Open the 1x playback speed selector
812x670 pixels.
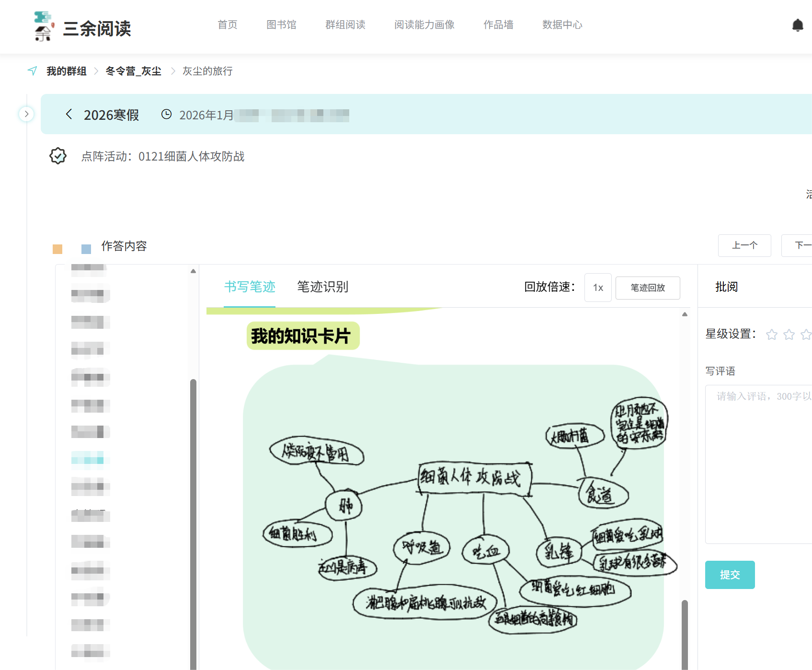[x=597, y=288]
